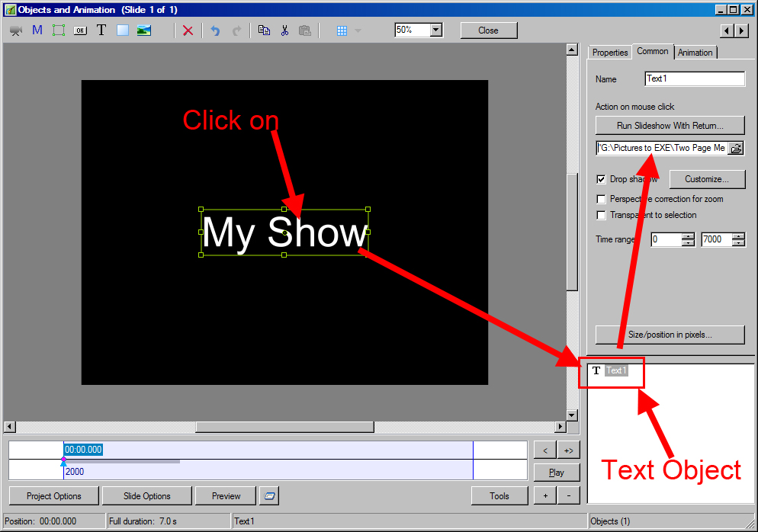Click the Customize... button
This screenshot has width=758, height=532.
tap(707, 179)
